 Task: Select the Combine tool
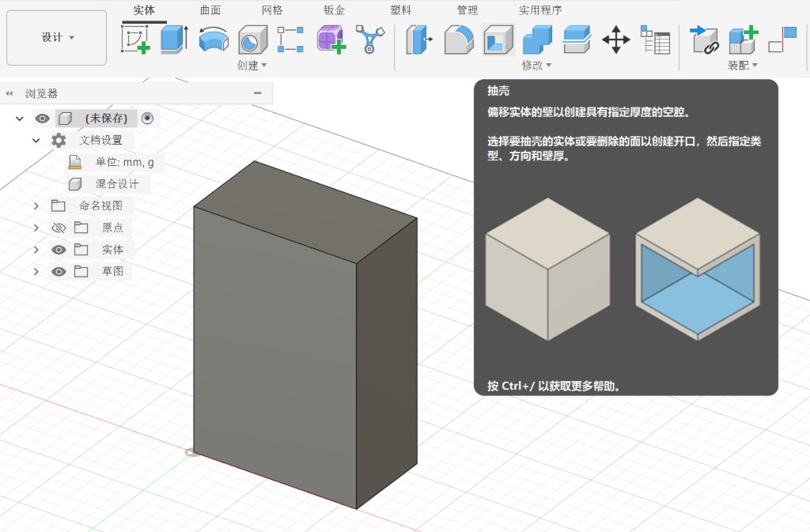coord(539,38)
